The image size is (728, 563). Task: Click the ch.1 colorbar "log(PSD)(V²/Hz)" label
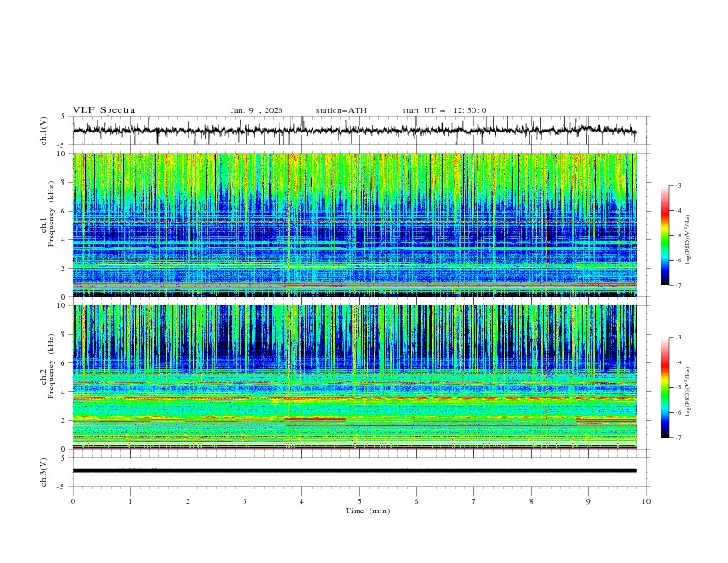688,240
